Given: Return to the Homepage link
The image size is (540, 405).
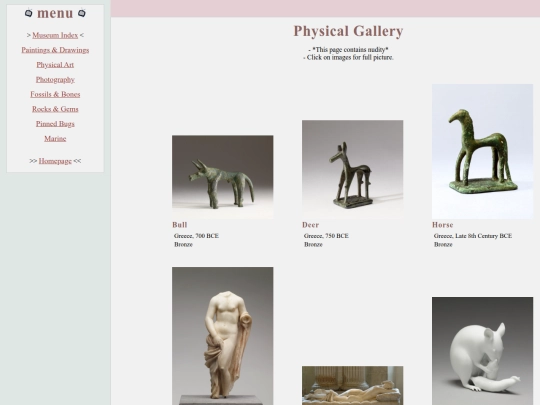Looking at the screenshot, I should coord(55,161).
